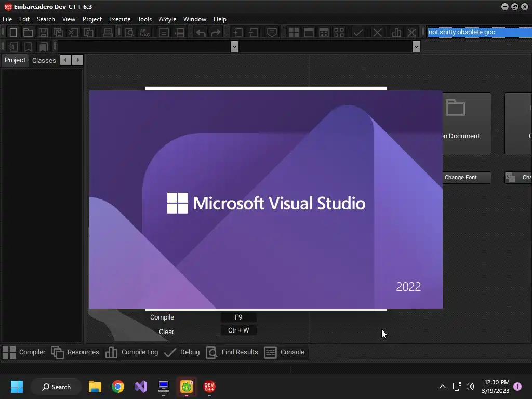Image resolution: width=532 pixels, height=399 pixels.
Task: Click the Visual Studio 2022 splash screen
Action: pos(265,199)
